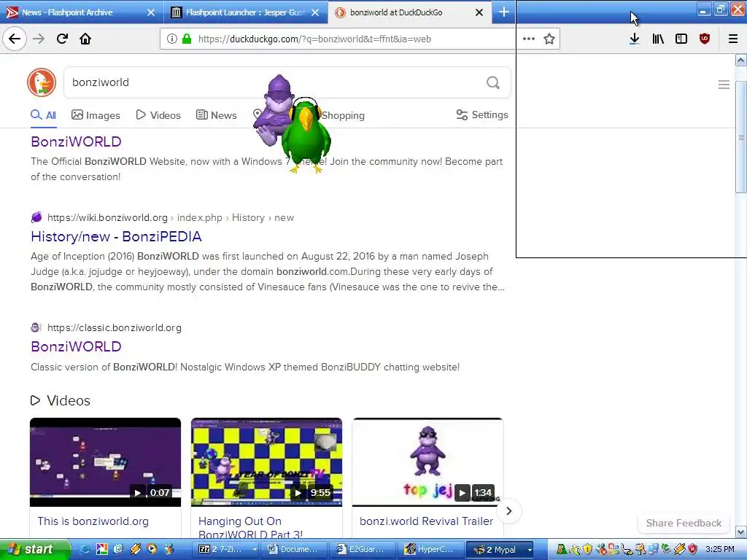
Task: Switch to Images results
Action: [x=96, y=115]
